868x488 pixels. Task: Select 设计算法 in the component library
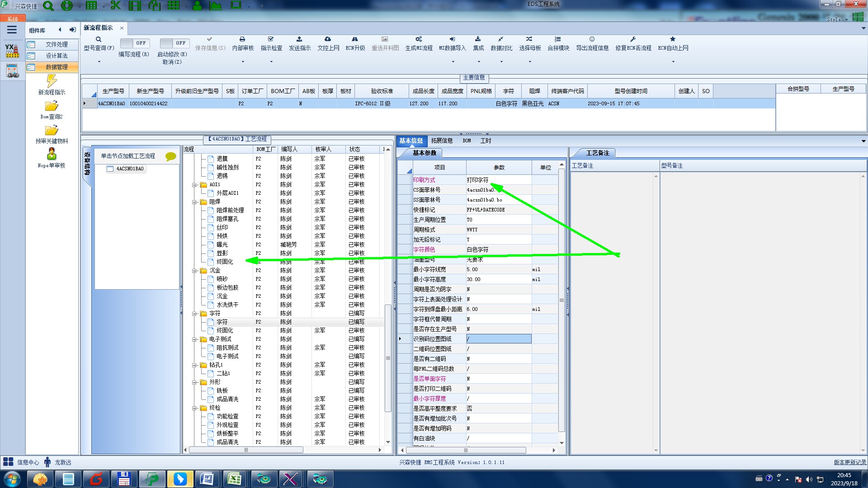coord(57,56)
